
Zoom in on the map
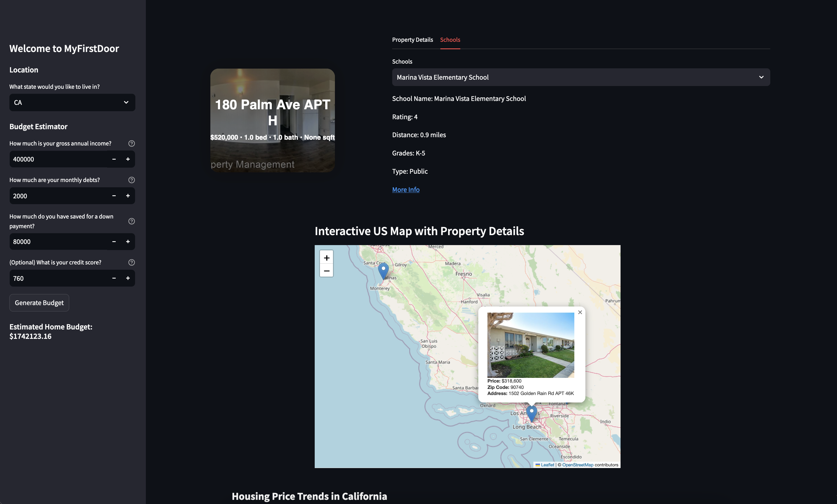[x=326, y=258]
